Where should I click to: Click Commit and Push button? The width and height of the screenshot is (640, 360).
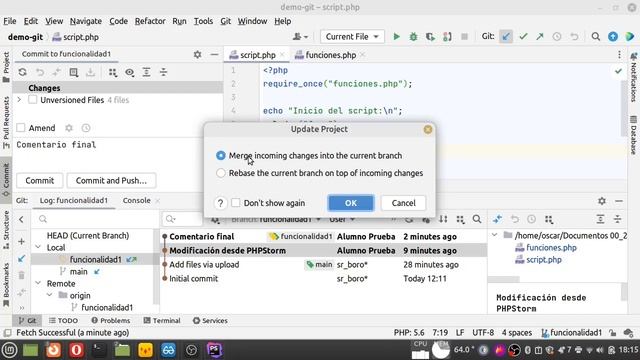pyautogui.click(x=111, y=181)
